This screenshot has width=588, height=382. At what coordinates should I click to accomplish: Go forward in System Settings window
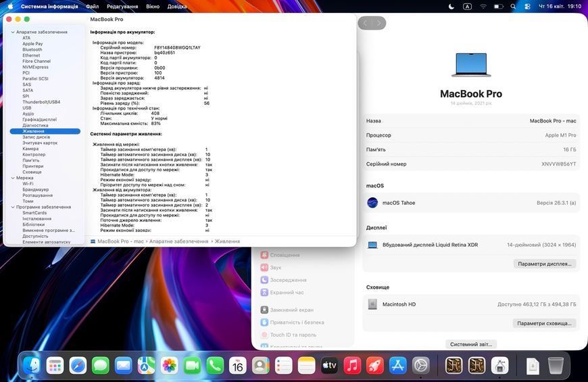pos(378,23)
